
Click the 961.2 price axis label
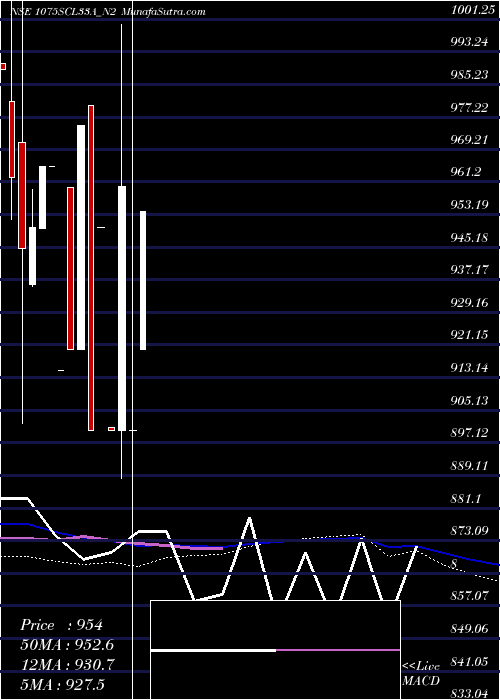[467, 173]
